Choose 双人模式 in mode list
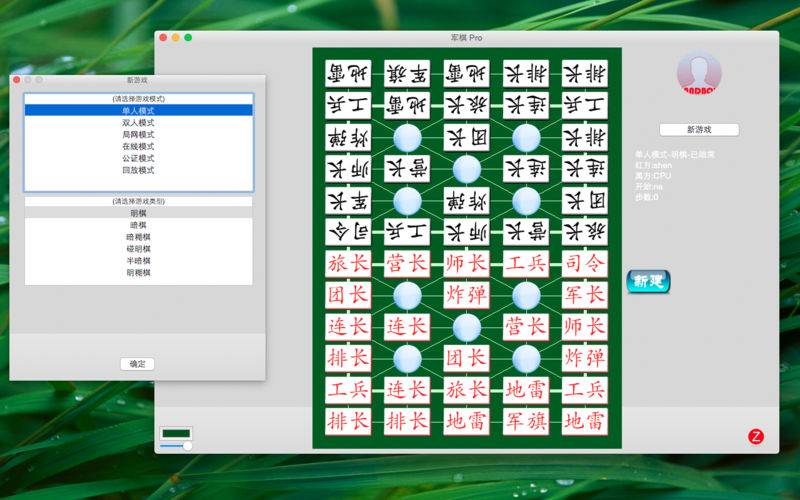 click(138, 122)
